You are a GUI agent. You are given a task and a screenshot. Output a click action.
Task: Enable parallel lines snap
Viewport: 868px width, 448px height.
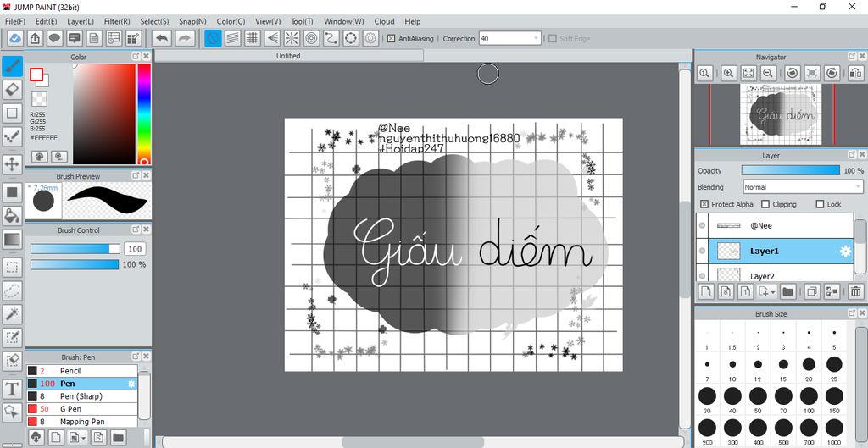232,38
